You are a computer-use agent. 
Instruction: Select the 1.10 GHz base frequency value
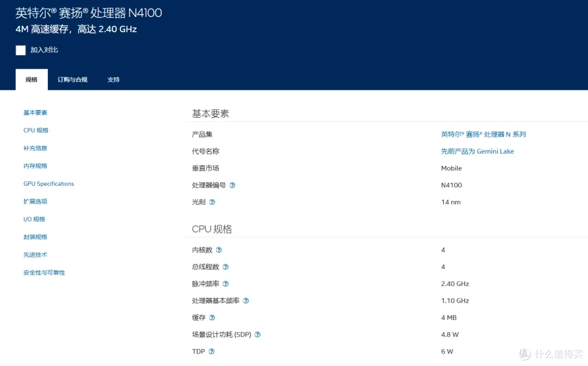[x=455, y=301]
